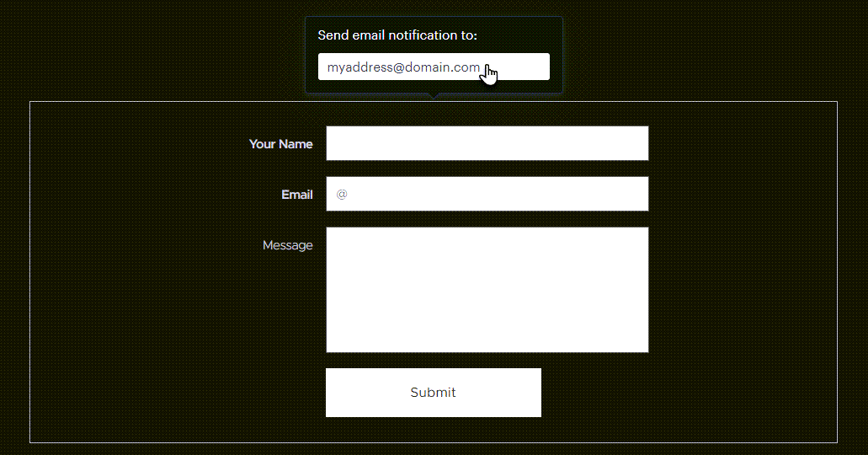The image size is (868, 455).
Task: Click the "Send email notification to:" heading
Action: tap(397, 35)
